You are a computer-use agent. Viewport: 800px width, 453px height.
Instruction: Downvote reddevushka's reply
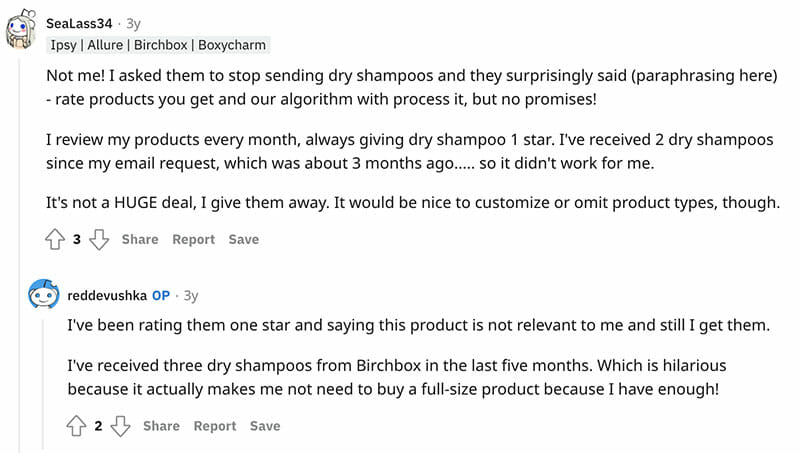[120, 426]
